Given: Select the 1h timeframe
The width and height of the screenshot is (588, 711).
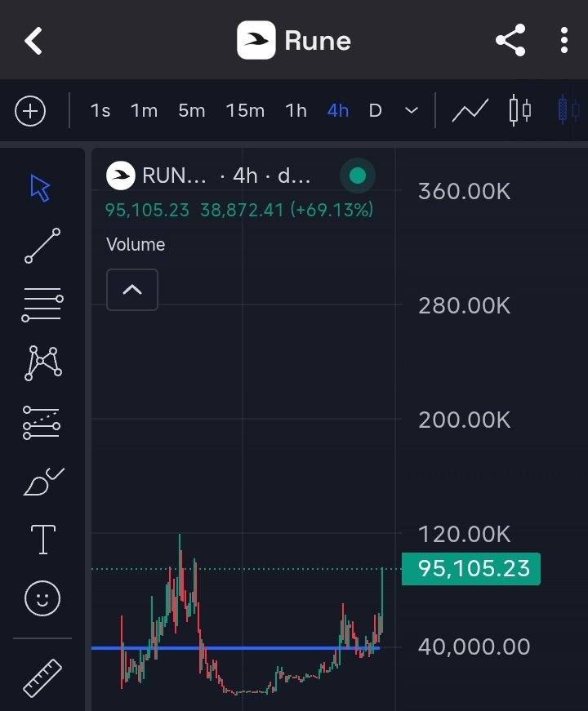Looking at the screenshot, I should coord(296,111).
